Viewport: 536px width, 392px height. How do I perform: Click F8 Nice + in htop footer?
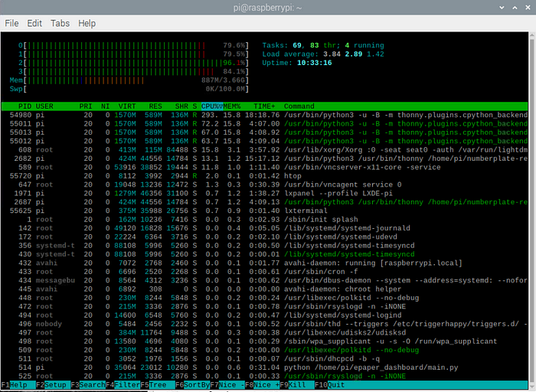262,385
